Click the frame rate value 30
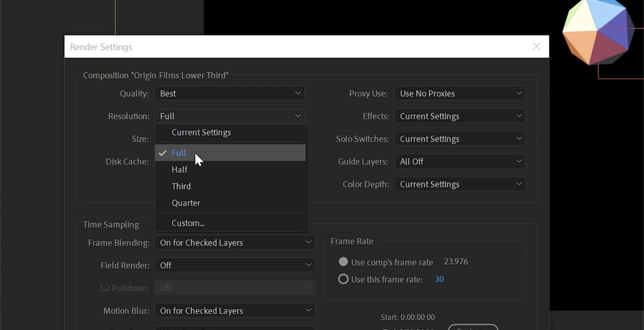Viewport: 644px width, 330px height. click(x=439, y=279)
